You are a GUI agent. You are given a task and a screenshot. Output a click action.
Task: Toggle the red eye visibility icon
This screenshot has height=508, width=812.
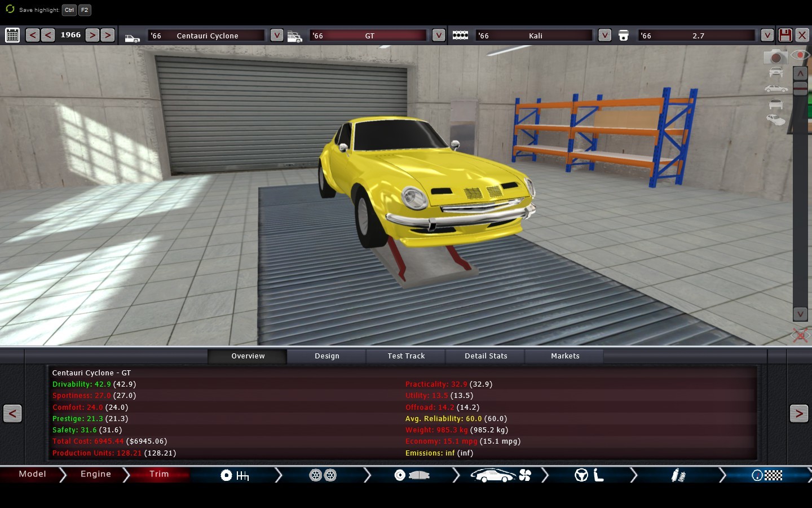[800, 55]
